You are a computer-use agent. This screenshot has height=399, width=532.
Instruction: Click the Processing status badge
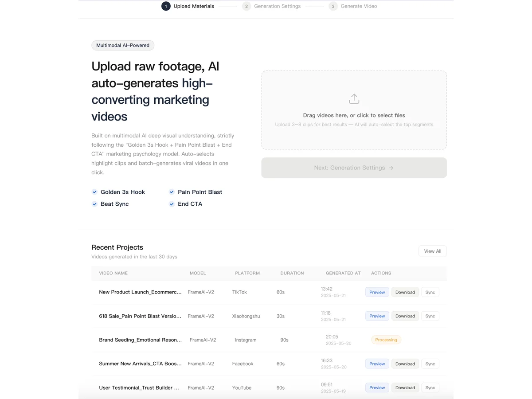coord(386,340)
